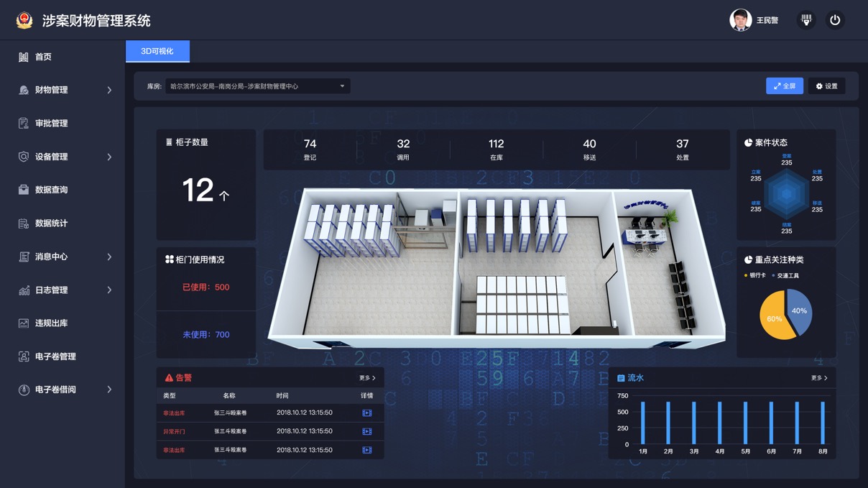Open the user avatar profile
Image resolution: width=868 pixels, height=488 pixels.
[740, 20]
